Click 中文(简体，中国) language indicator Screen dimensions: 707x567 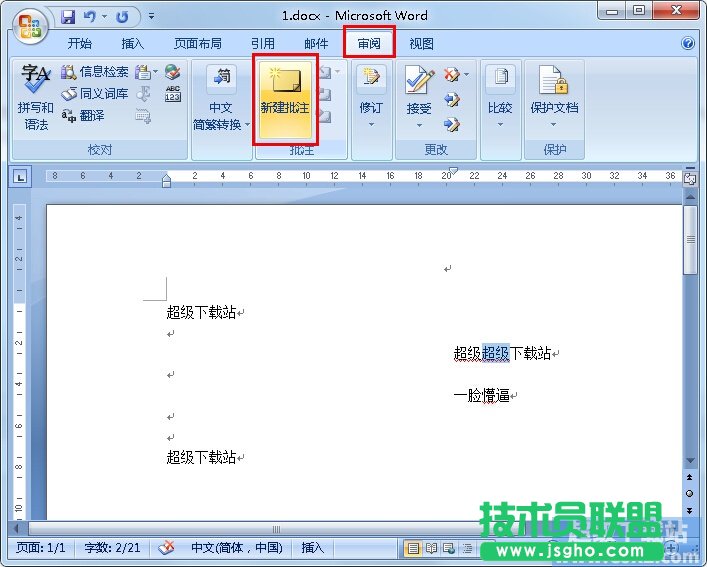click(x=236, y=548)
